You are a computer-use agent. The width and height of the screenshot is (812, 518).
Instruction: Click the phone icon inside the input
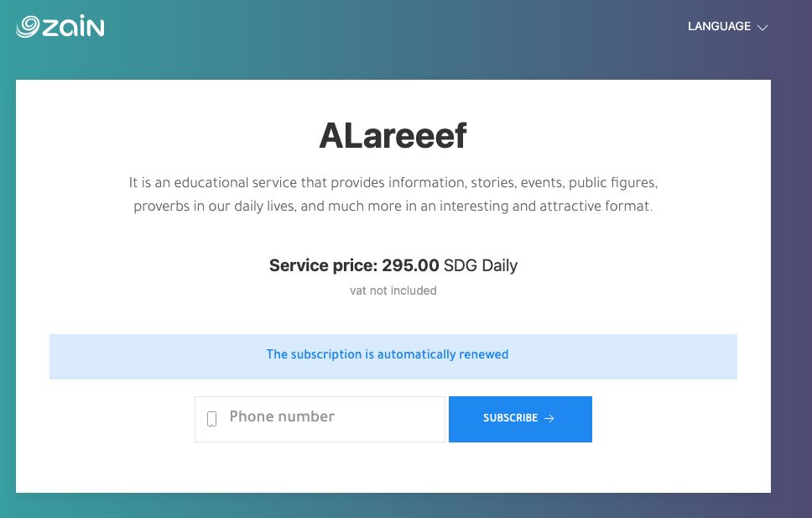click(x=211, y=418)
